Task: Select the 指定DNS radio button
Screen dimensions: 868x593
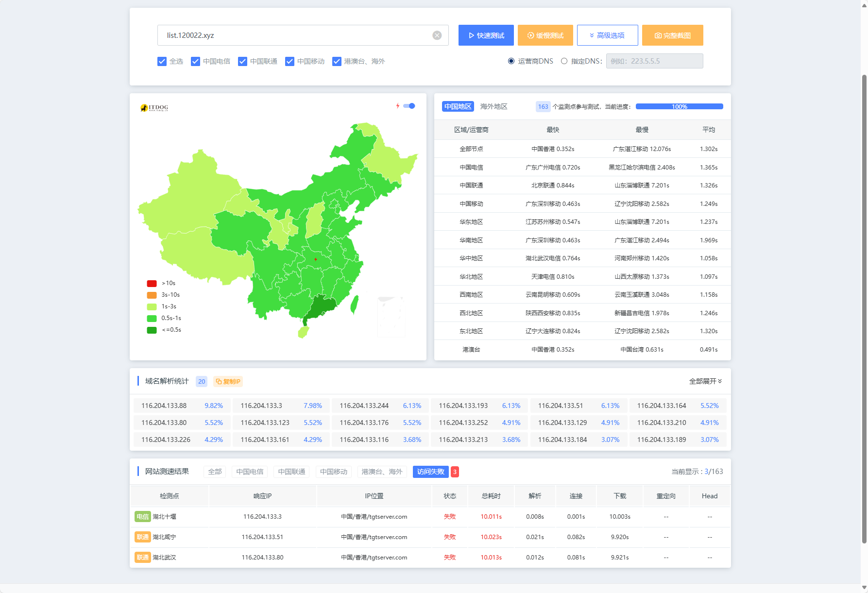Action: 564,61
